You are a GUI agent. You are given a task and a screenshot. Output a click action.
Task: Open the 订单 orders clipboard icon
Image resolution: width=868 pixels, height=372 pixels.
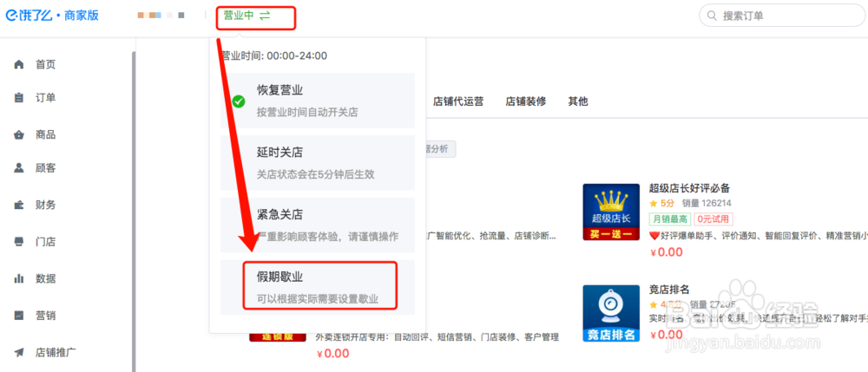[x=19, y=98]
